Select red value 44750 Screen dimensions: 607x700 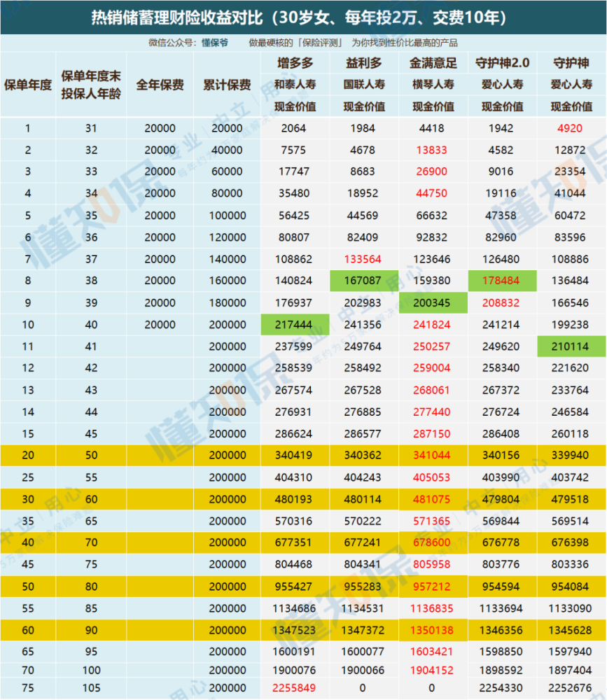[431, 193]
